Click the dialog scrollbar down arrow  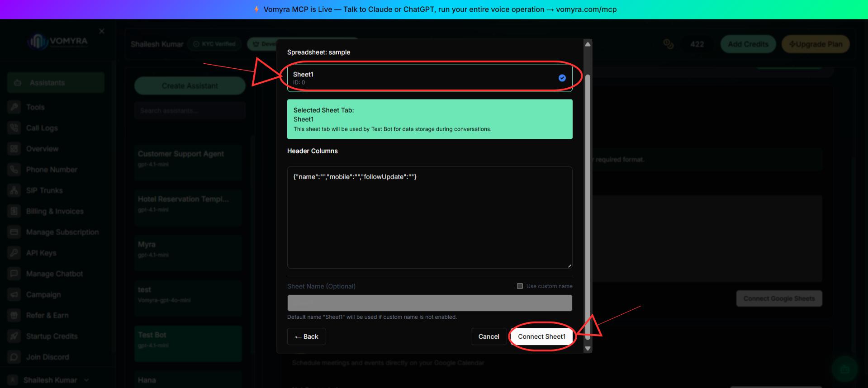[x=588, y=348]
